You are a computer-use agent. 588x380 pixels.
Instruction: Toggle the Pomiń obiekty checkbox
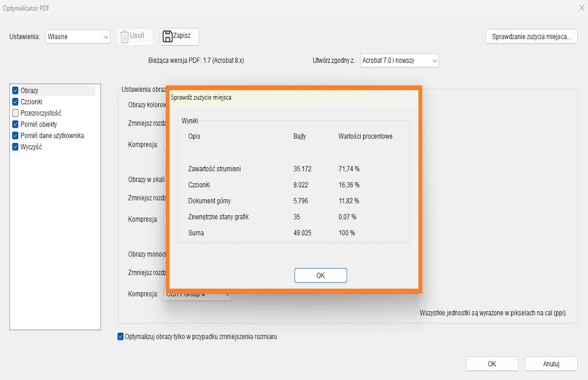tap(15, 124)
